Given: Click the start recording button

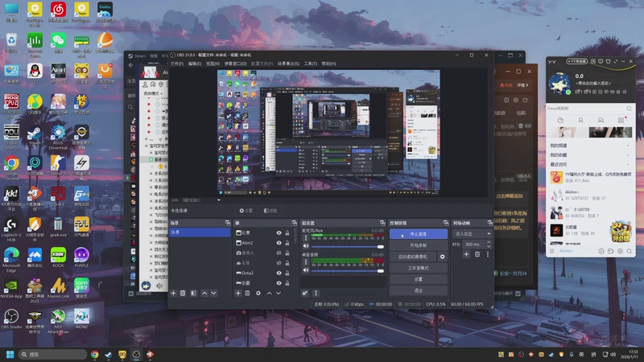Looking at the screenshot, I should coord(418,245).
